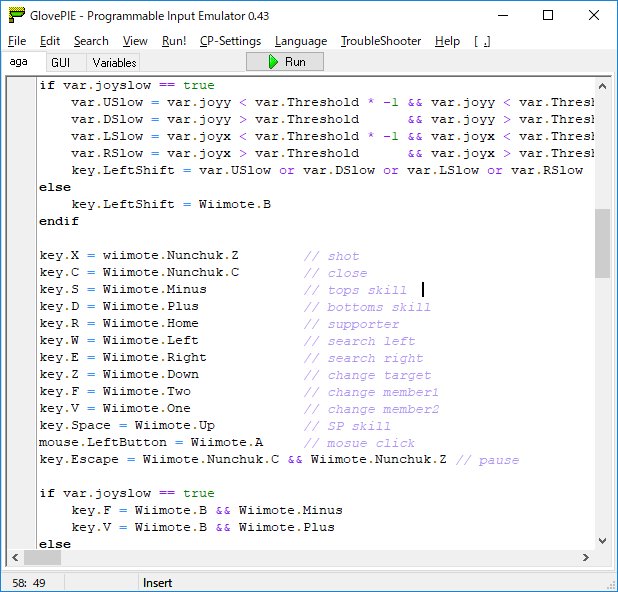Click the horizontal scrollbar left arrow
Image resolution: width=618 pixels, height=592 pixels.
coord(15,557)
